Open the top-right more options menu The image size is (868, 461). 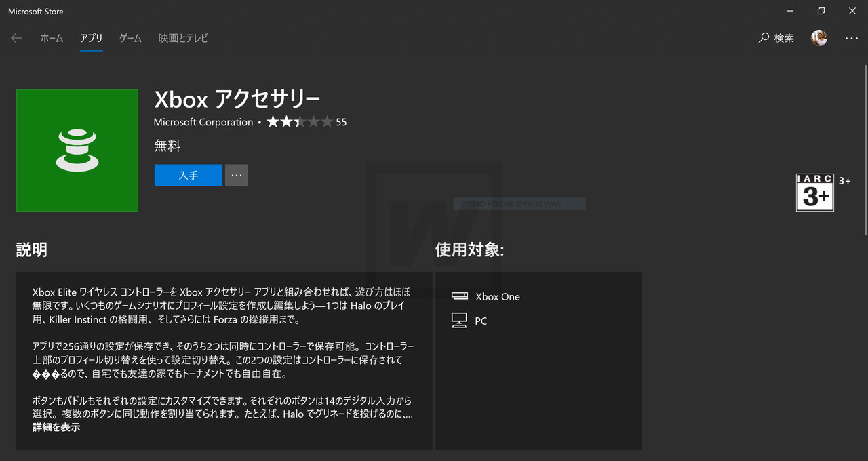[852, 39]
